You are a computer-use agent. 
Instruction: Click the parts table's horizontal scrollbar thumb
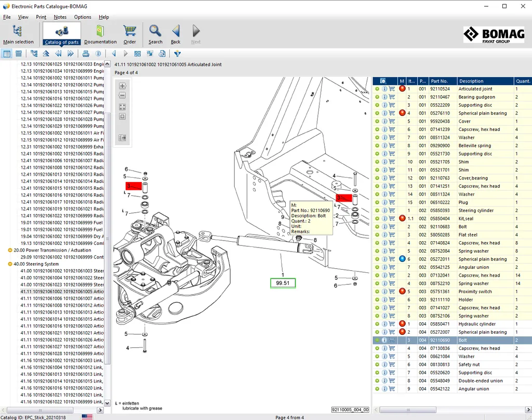[407, 410]
